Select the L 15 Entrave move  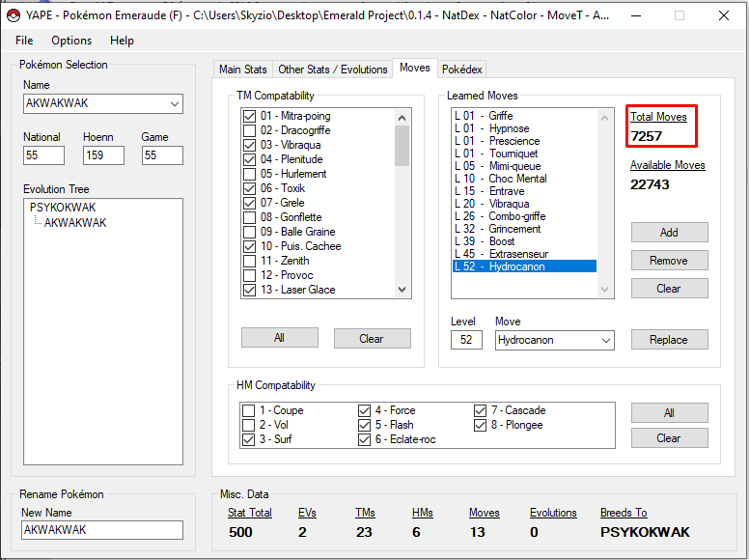(524, 191)
